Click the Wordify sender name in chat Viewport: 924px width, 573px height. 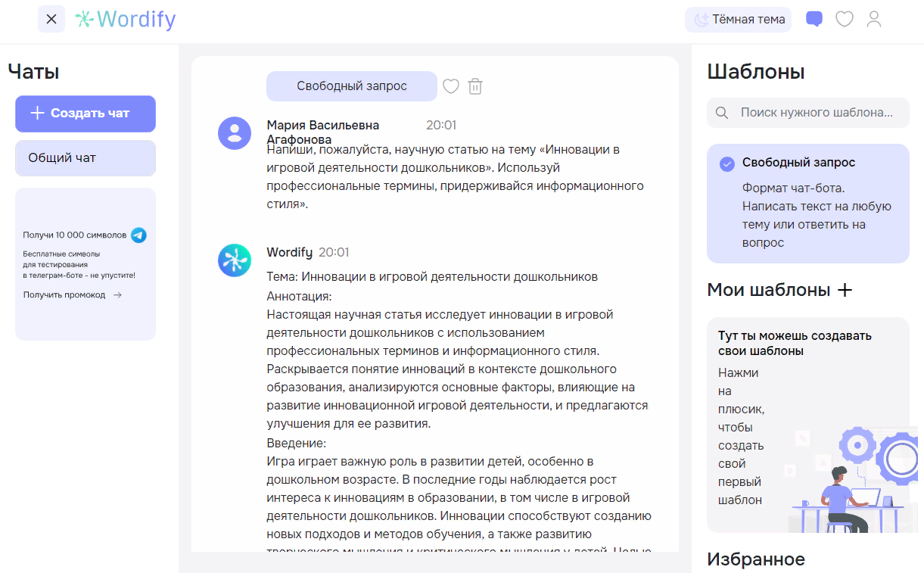pyautogui.click(x=289, y=252)
